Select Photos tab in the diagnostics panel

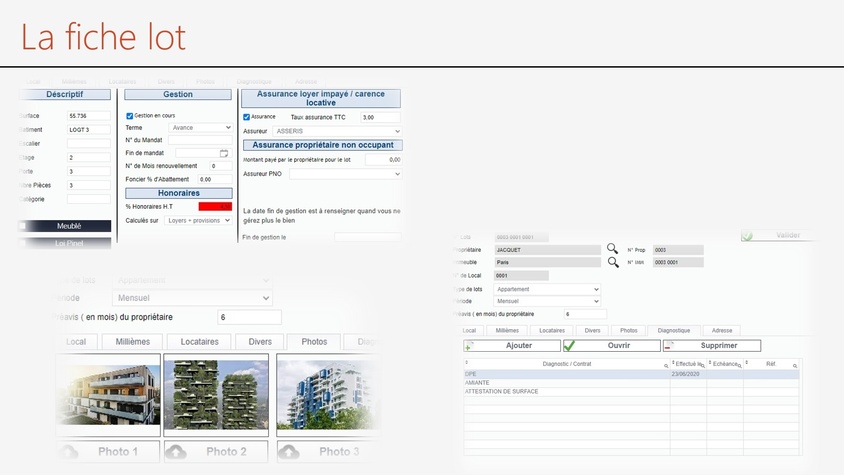[628, 330]
